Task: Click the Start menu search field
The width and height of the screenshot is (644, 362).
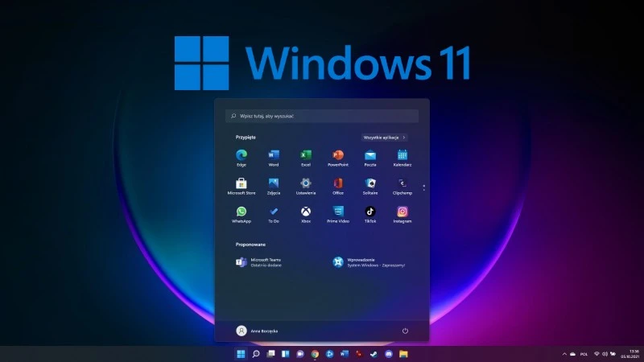Action: point(322,116)
